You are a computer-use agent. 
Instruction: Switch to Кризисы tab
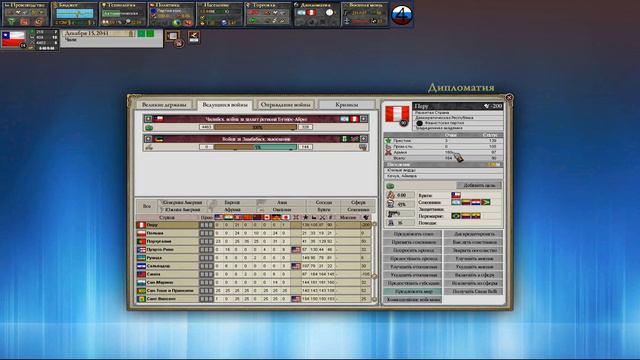(x=346, y=105)
